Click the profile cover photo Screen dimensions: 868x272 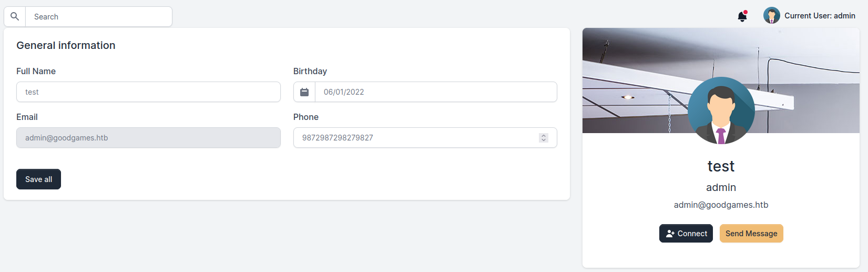pos(631,58)
